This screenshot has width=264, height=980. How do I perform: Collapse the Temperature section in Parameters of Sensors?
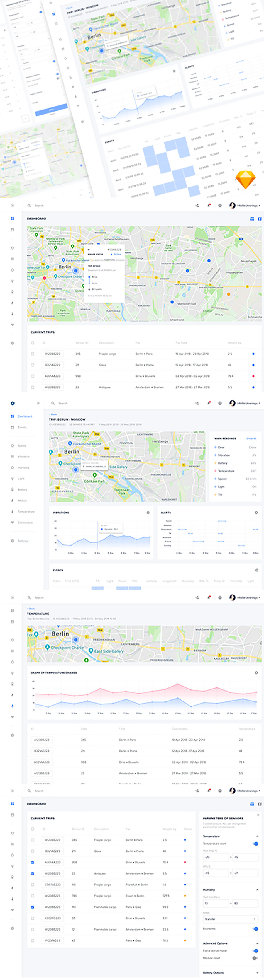pyautogui.click(x=257, y=836)
